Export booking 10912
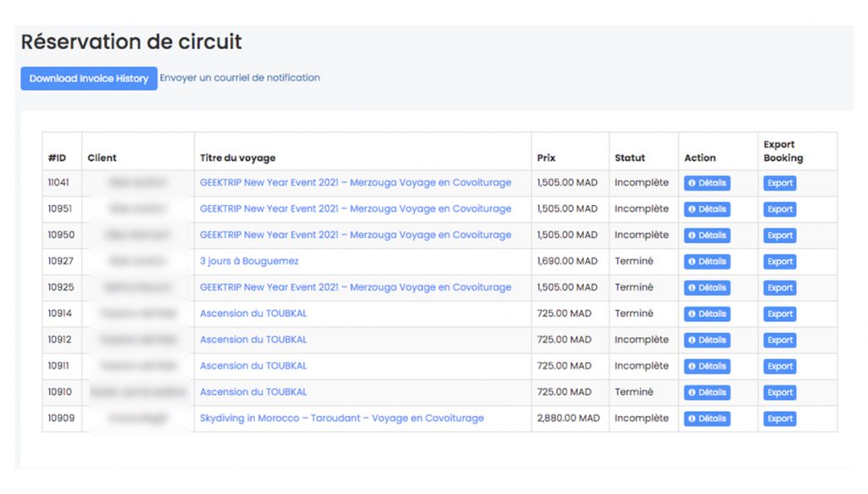The image size is (868, 494). point(779,341)
